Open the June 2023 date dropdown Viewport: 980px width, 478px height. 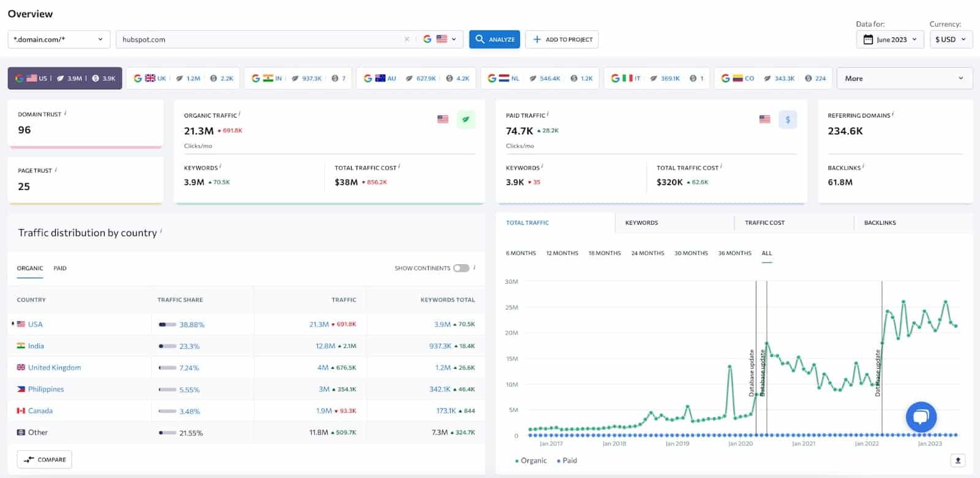point(890,39)
